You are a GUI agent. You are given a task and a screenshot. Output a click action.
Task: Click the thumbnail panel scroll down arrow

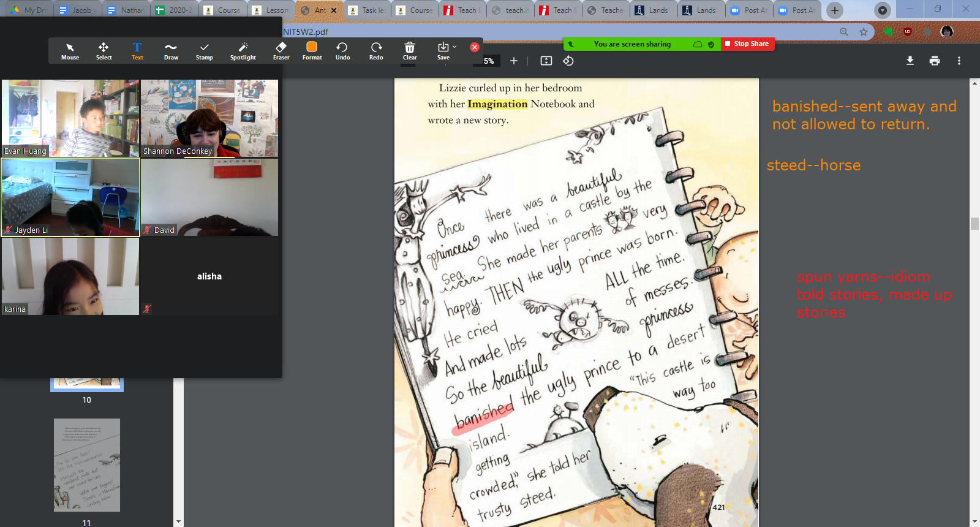[178, 521]
